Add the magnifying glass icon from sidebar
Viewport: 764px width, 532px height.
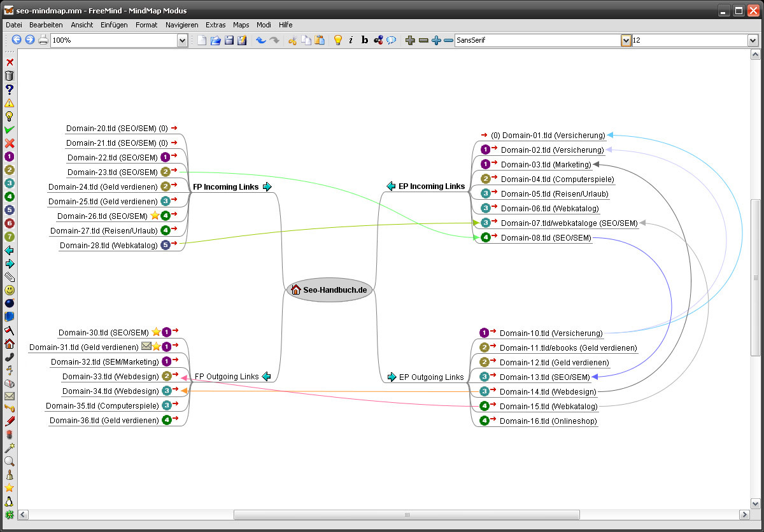[10, 461]
